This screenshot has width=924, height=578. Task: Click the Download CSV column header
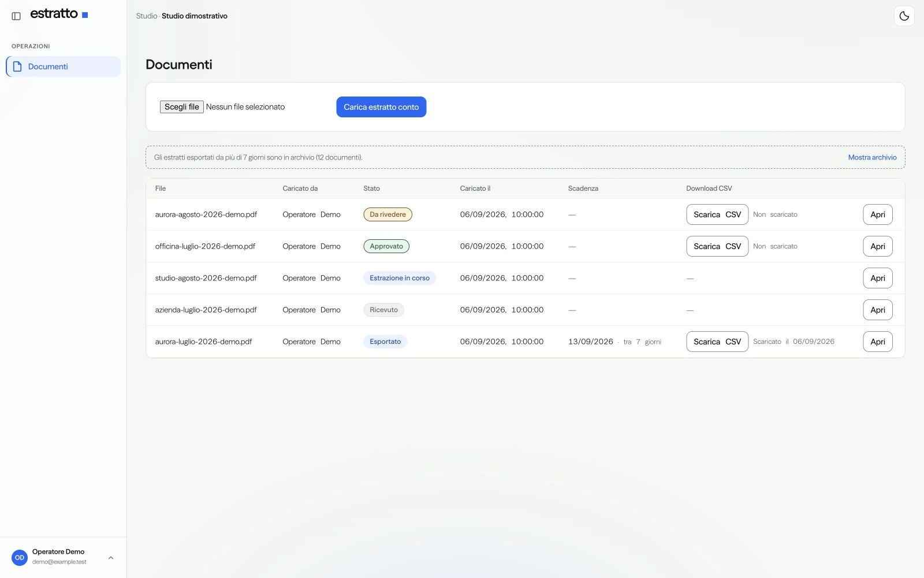click(709, 188)
